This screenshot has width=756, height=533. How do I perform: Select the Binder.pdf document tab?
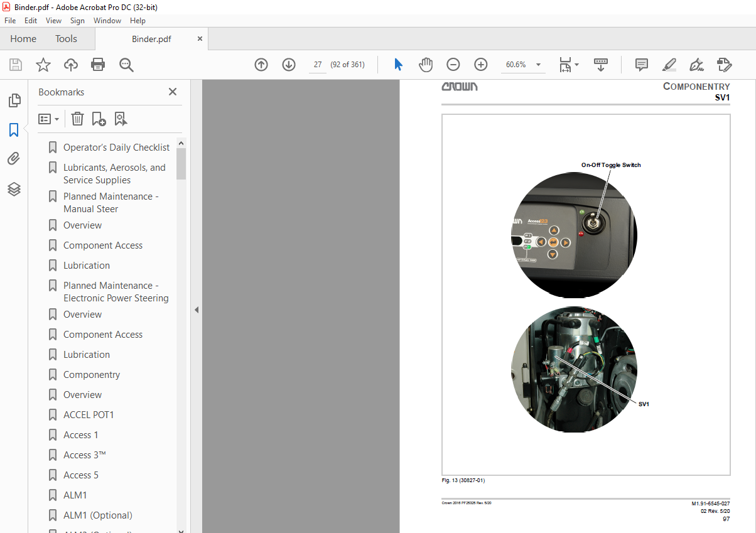tap(151, 39)
